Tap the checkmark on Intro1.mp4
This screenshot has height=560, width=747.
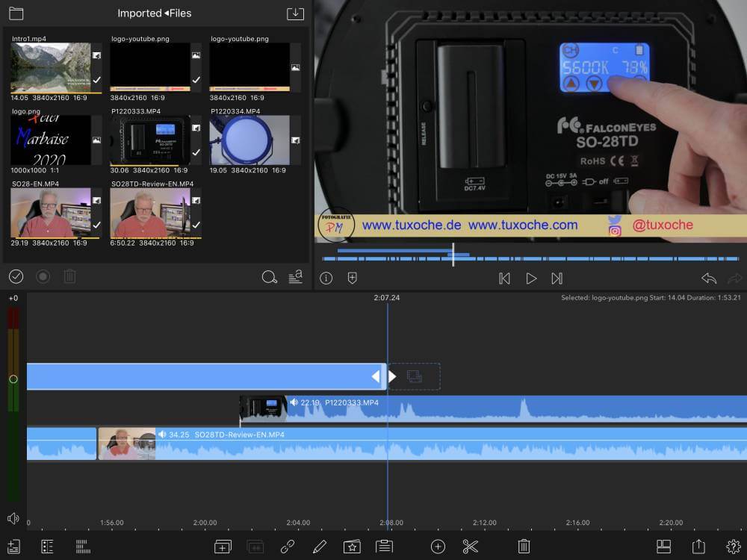click(96, 80)
